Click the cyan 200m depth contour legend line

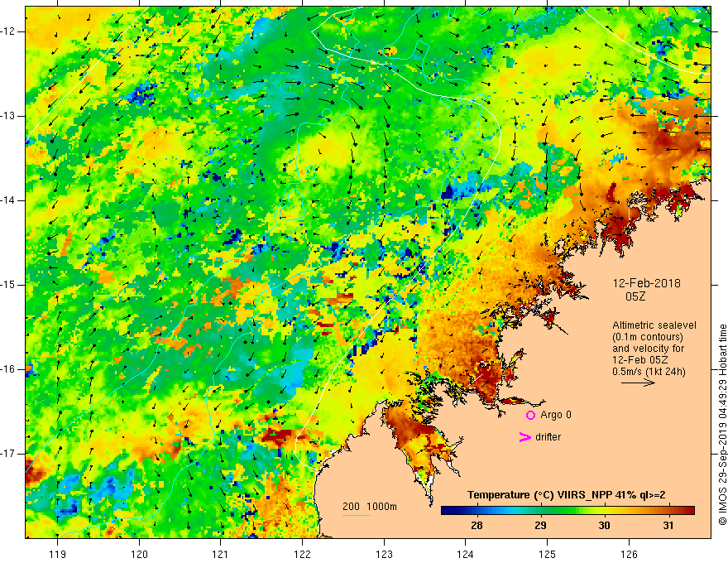357,515
